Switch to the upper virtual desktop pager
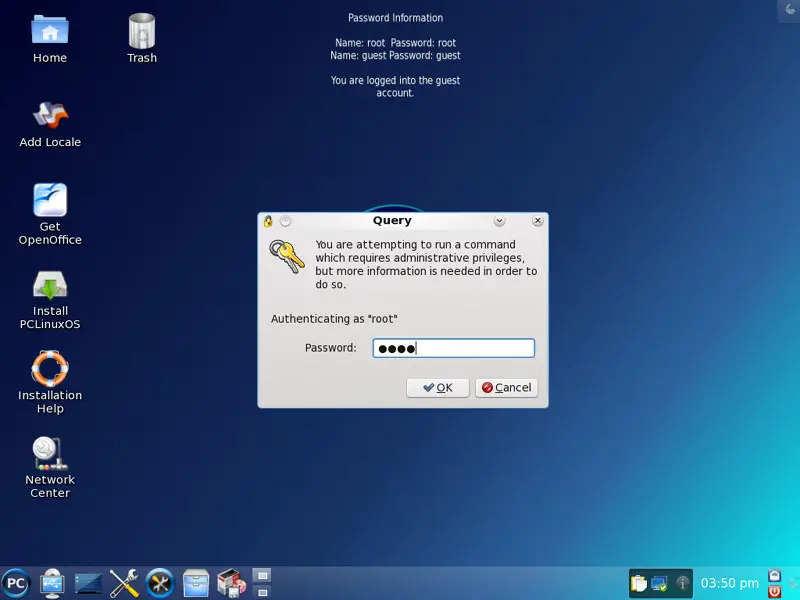Image resolution: width=800 pixels, height=600 pixels. click(x=262, y=576)
